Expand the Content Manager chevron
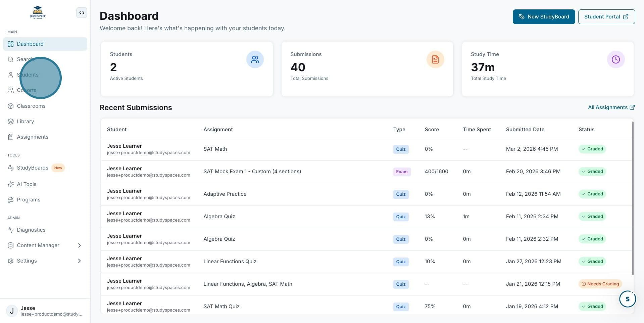Image resolution: width=644 pixels, height=323 pixels. pyautogui.click(x=80, y=245)
